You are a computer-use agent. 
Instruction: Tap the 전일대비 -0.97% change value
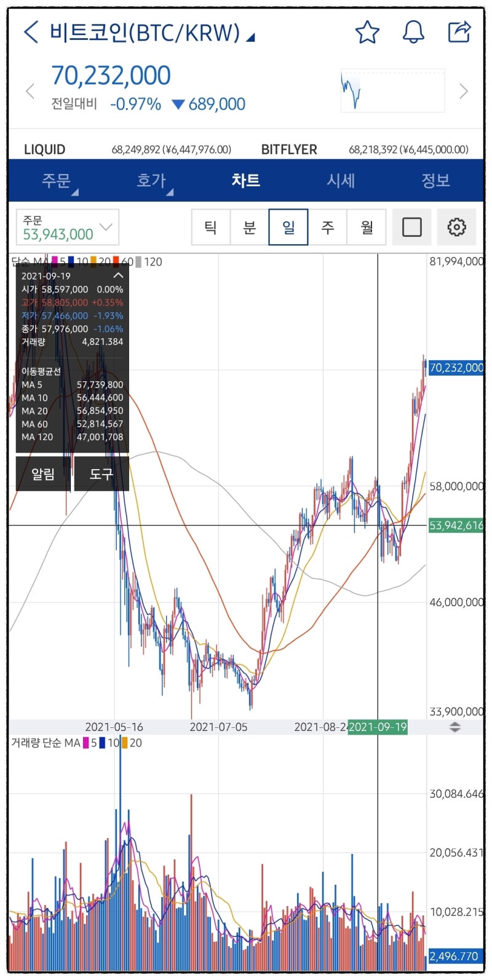(135, 104)
